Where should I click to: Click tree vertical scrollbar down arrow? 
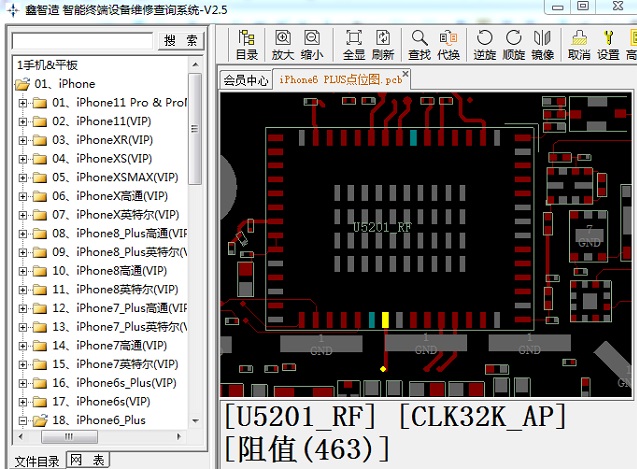click(195, 421)
